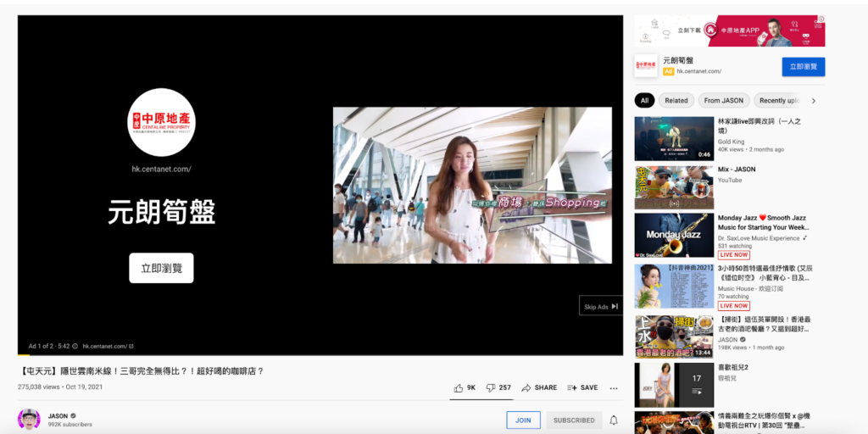Click the like thumbs-up icon

point(459,388)
